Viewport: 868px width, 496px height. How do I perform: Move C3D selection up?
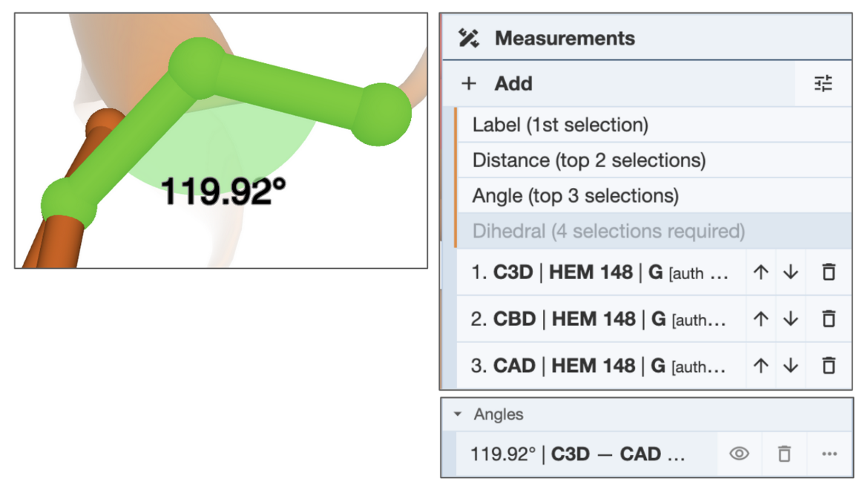point(760,273)
